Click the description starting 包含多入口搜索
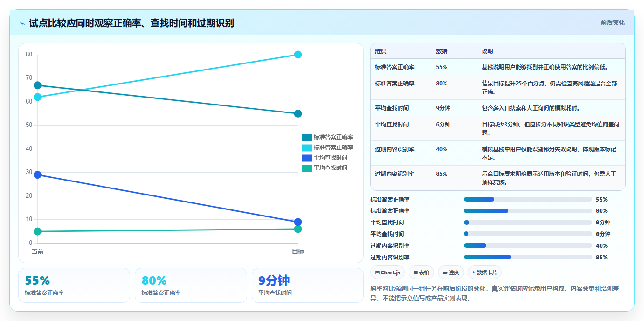 pyautogui.click(x=531, y=108)
